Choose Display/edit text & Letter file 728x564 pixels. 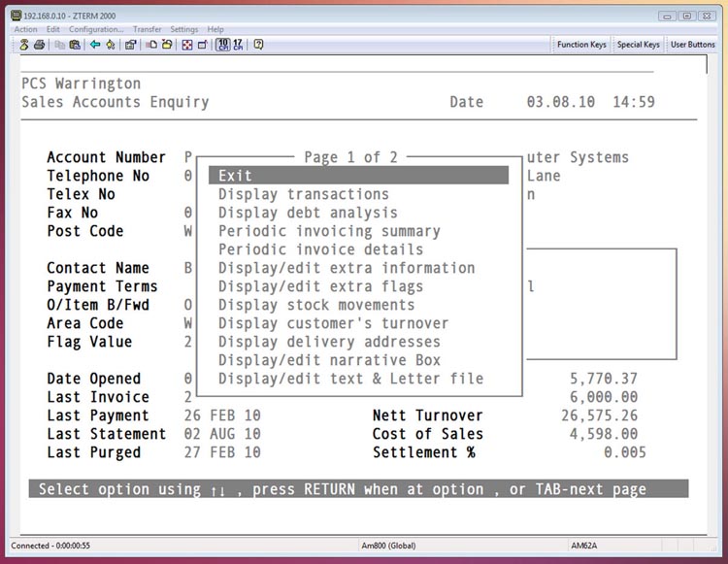click(x=350, y=379)
